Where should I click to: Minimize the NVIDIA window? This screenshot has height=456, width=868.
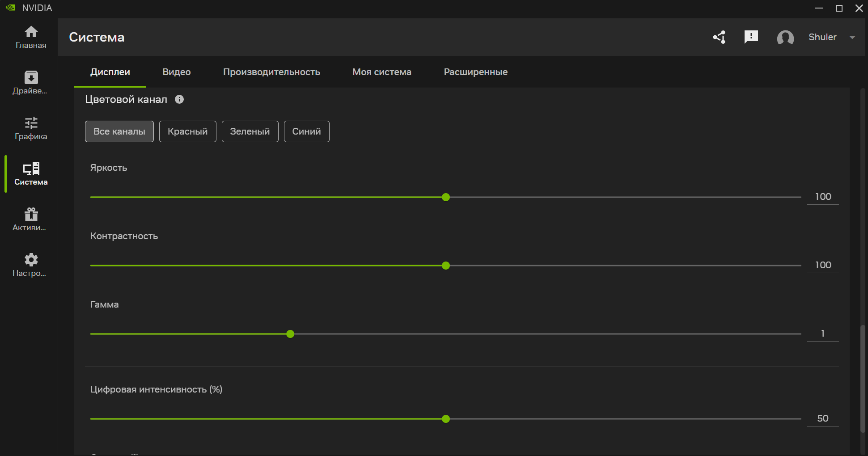pyautogui.click(x=819, y=8)
